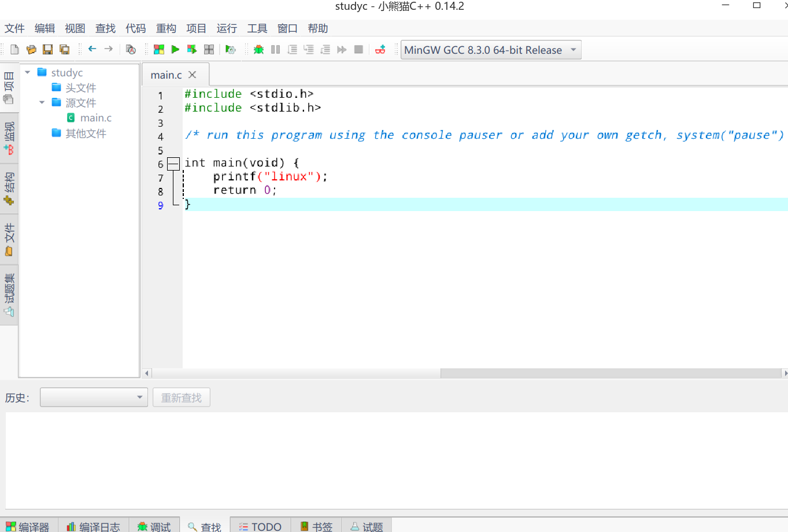The image size is (788, 532).
Task: Collapse the 源文件 folder
Action: [42, 102]
